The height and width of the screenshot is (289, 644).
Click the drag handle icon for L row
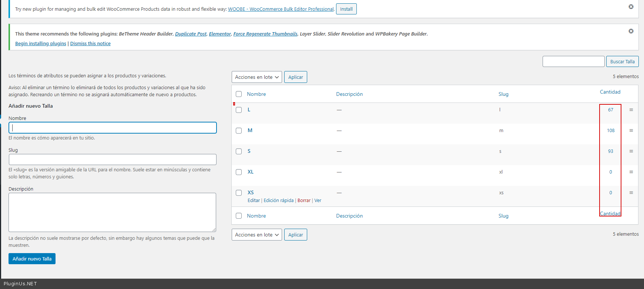pyautogui.click(x=631, y=110)
